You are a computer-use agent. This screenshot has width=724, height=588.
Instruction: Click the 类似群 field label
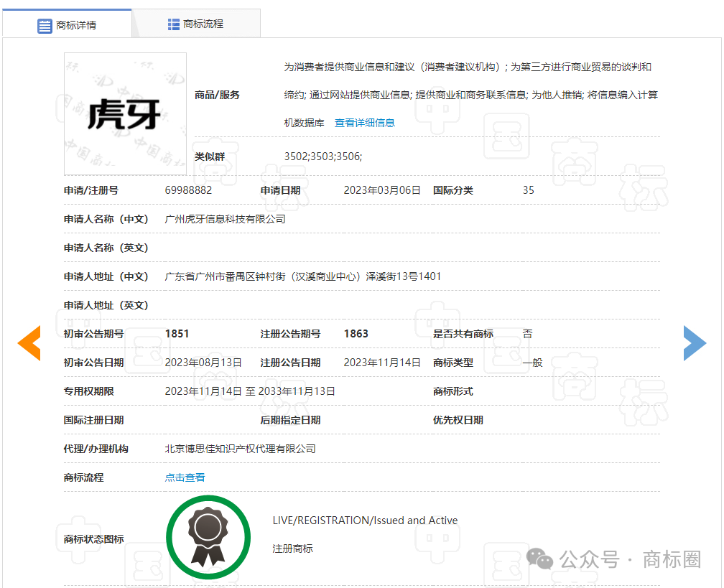210,157
